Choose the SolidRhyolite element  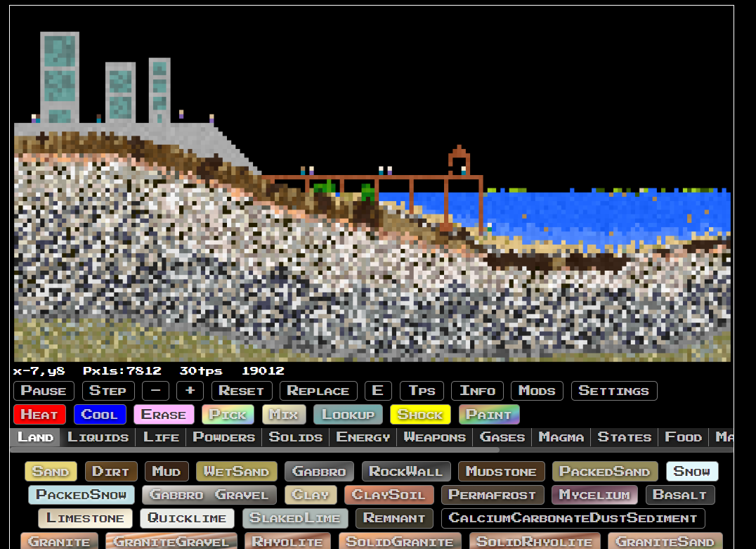[x=535, y=541]
